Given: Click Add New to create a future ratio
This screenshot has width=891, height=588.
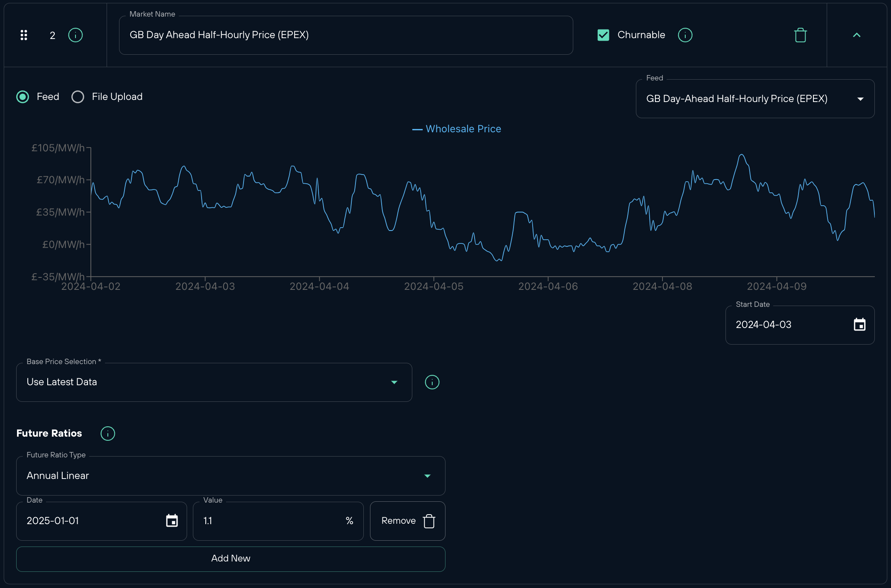Looking at the screenshot, I should click(x=231, y=559).
